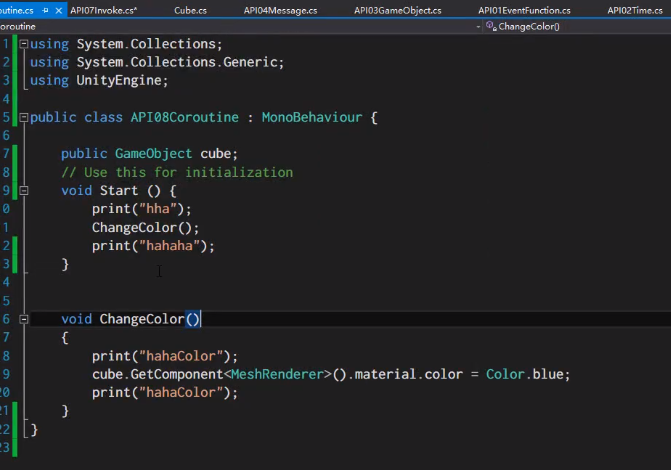Click the material.color property text
Image resolution: width=671 pixels, height=470 pixels.
[x=409, y=375]
